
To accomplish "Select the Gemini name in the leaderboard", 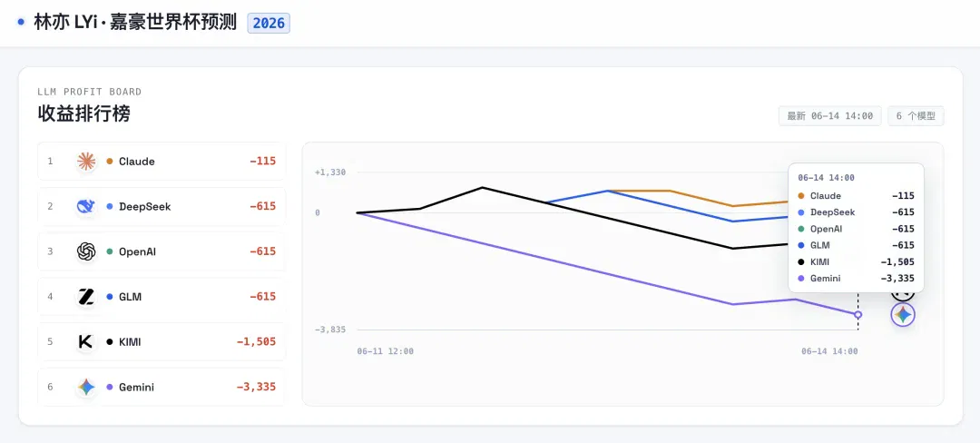I will (136, 387).
